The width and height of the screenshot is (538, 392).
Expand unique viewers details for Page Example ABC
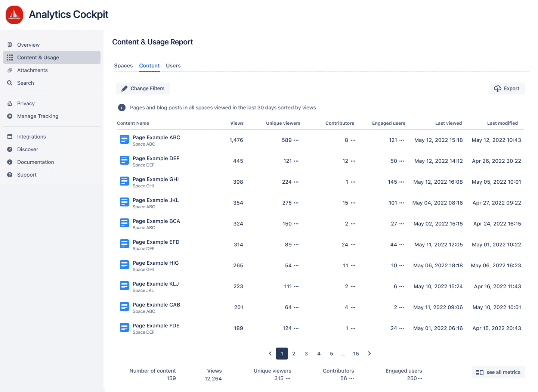296,140
